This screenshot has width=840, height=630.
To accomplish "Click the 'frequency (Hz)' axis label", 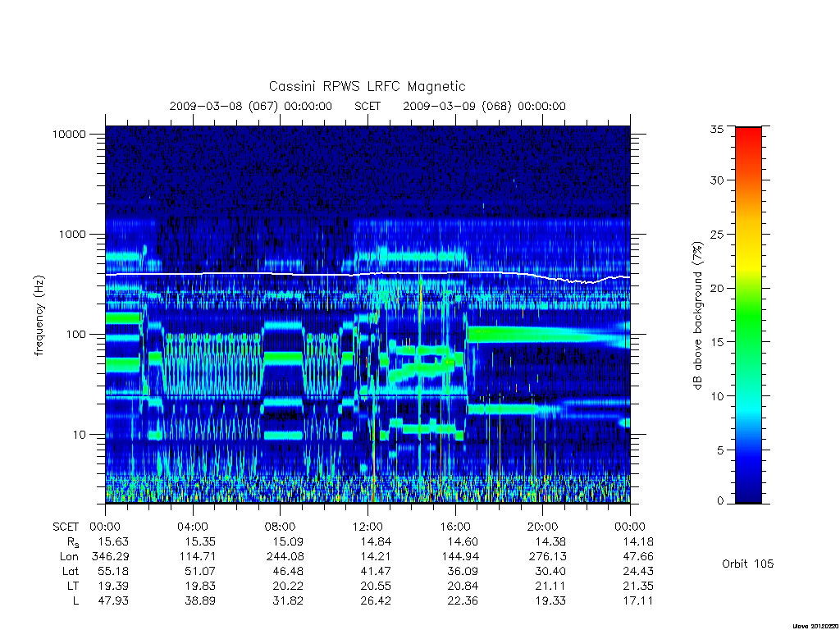I will (39, 315).
